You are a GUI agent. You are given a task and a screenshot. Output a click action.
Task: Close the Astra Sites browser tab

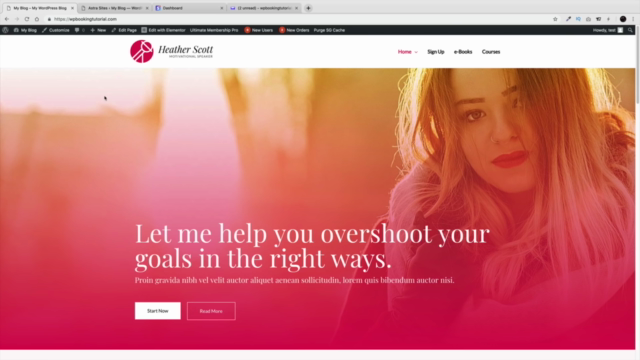147,8
